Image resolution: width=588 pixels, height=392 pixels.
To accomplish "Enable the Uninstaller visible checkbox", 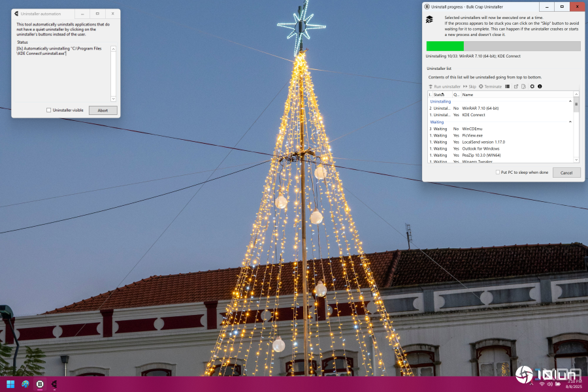I will (x=49, y=110).
